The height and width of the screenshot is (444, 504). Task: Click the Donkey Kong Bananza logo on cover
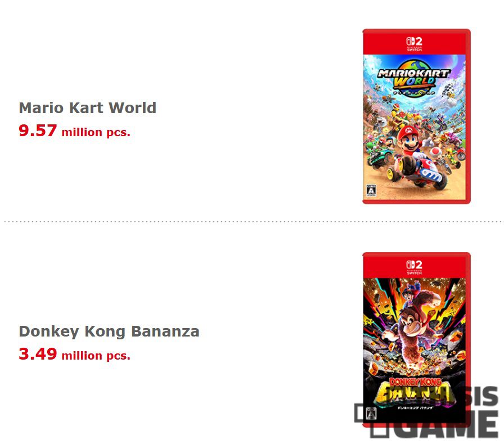[x=415, y=392]
